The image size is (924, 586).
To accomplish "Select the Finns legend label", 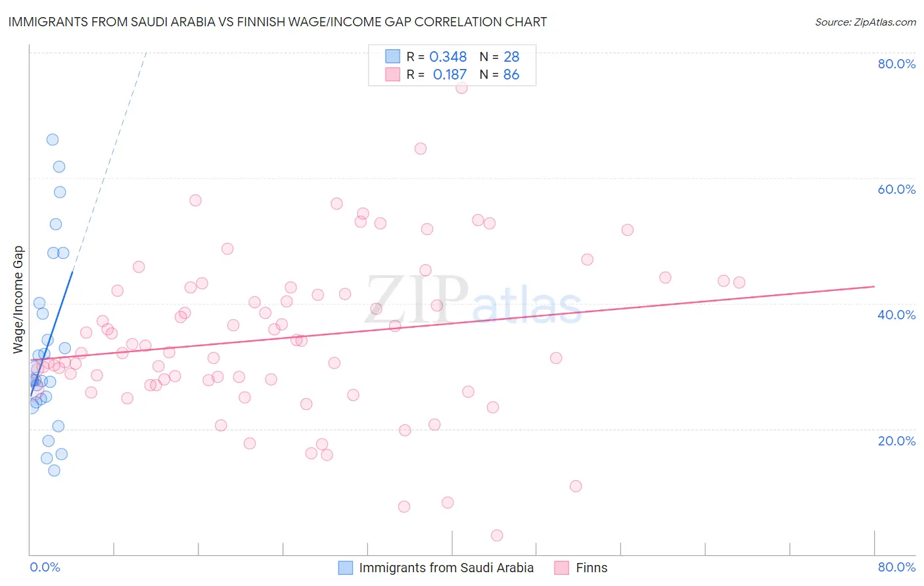I will [x=591, y=568].
